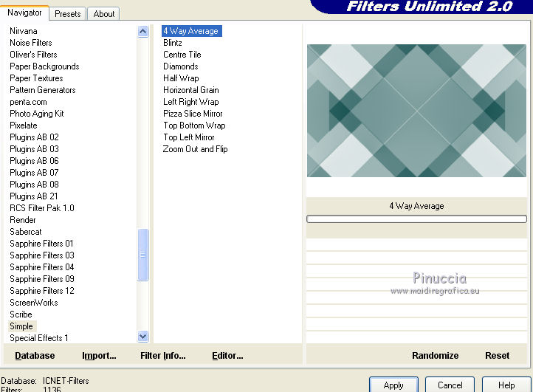Select 4 Way Average filter
This screenshot has height=392, width=533.
pyautogui.click(x=192, y=31)
